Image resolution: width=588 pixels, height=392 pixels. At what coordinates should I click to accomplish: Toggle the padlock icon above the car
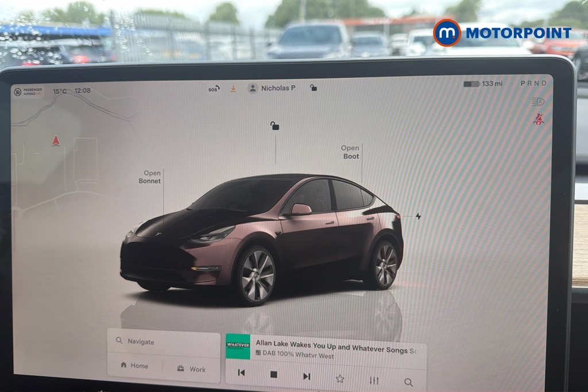tap(275, 126)
